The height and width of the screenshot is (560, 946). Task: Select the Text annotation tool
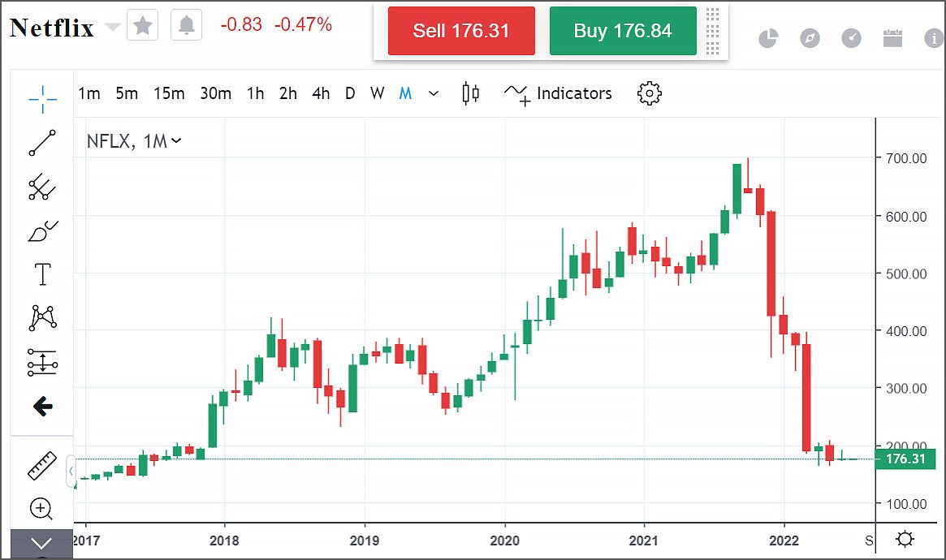pos(42,274)
